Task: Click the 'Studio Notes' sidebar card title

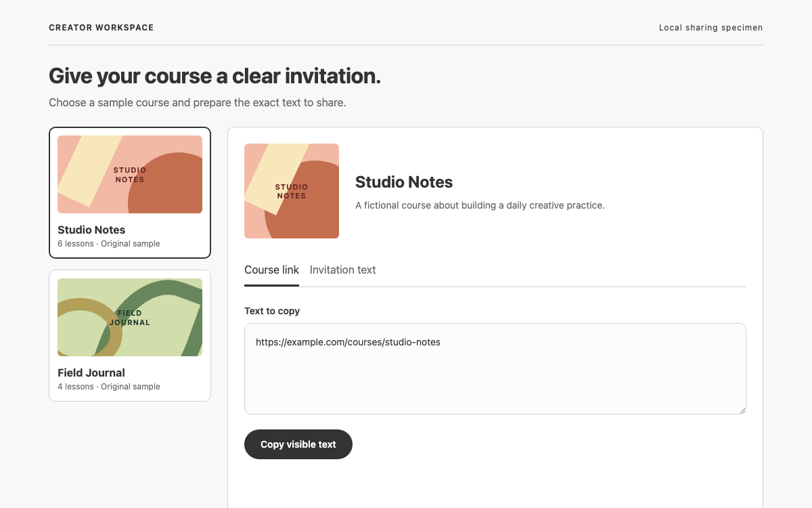Action: (91, 230)
